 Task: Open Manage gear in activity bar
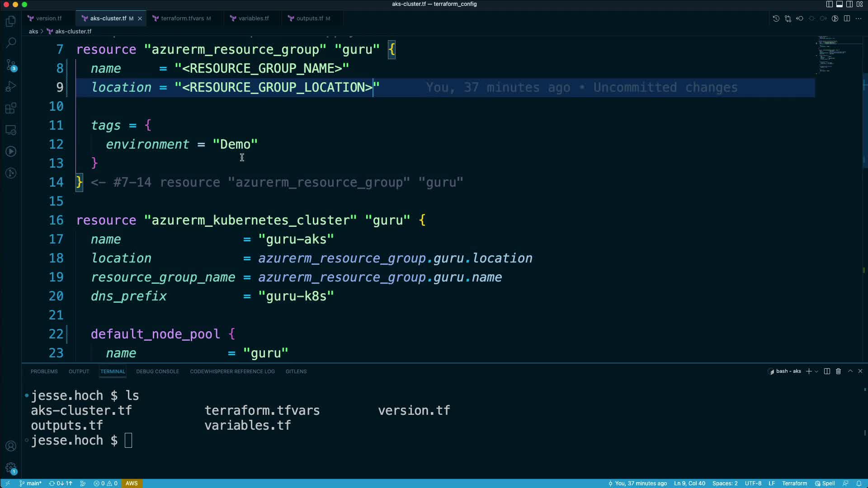coord(11,468)
